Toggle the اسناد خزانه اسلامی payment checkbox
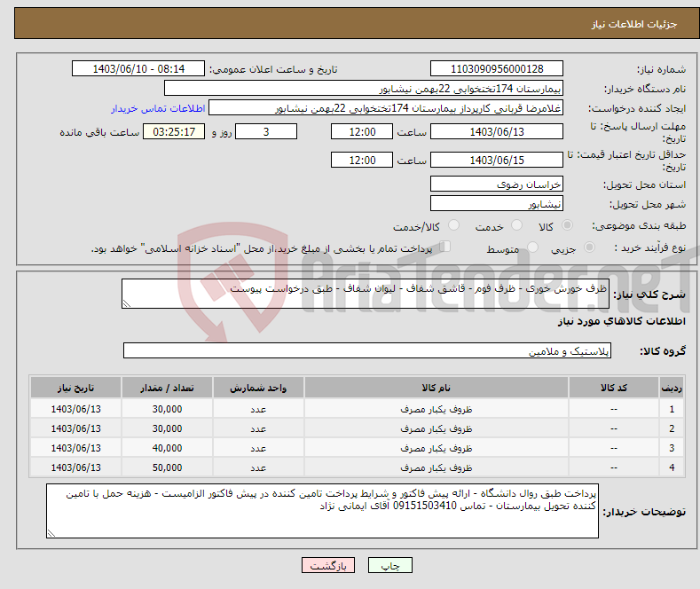The width and height of the screenshot is (700, 589). tap(445, 246)
